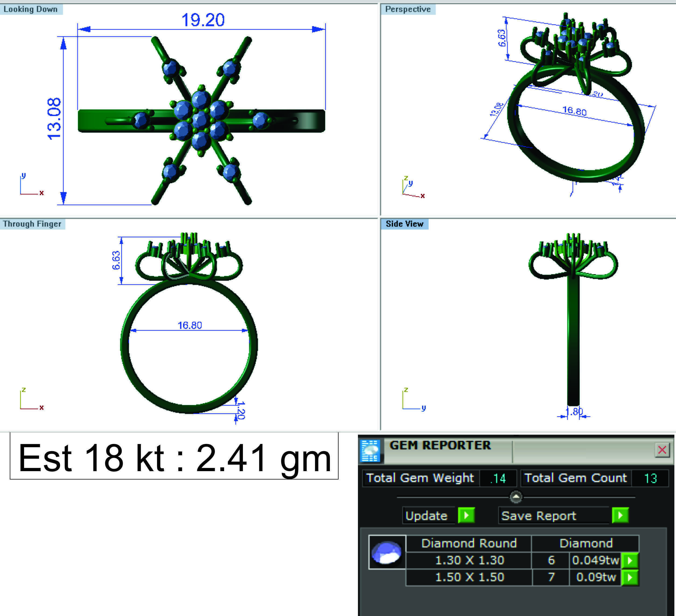This screenshot has height=616, width=676.
Task: Click the 16.80 dimension in Perspective view
Action: 574,111
